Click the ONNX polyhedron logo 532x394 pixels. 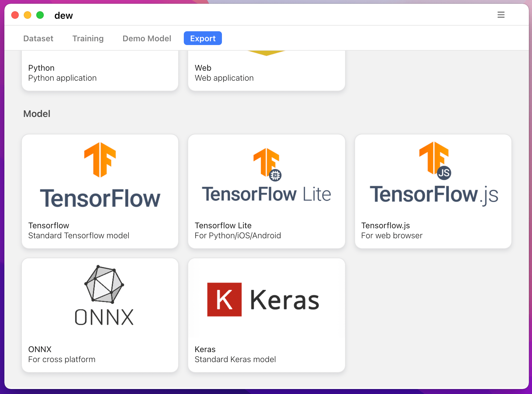point(104,284)
